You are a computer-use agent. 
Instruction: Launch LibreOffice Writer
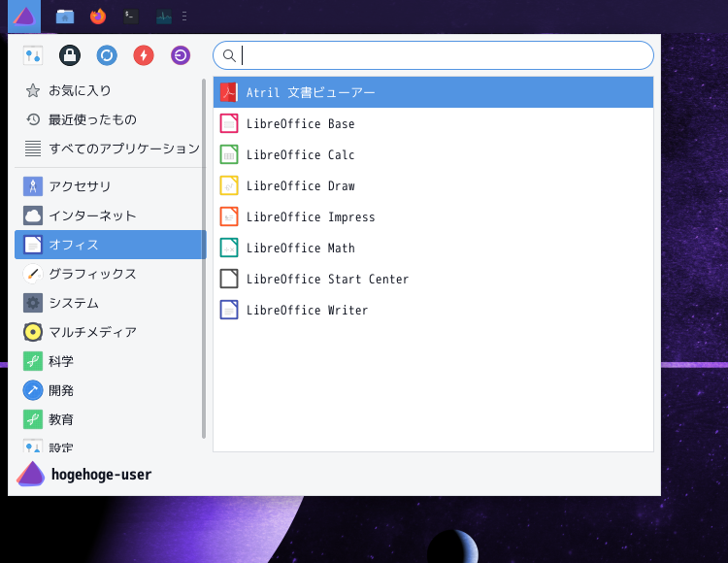coord(433,310)
